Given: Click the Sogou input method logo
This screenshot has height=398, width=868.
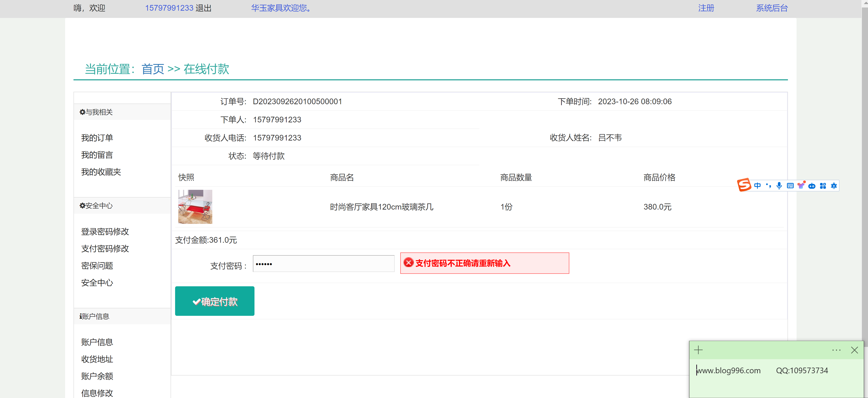Looking at the screenshot, I should click(x=744, y=185).
